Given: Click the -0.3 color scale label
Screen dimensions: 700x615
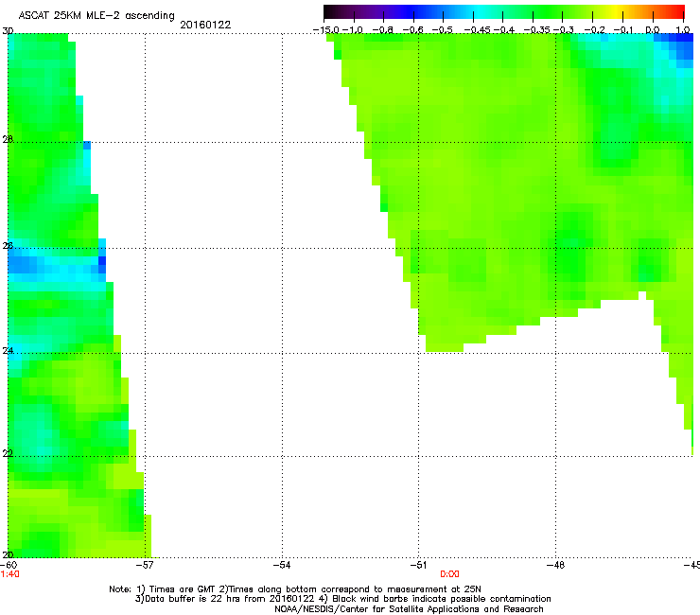Looking at the screenshot, I should [564, 30].
